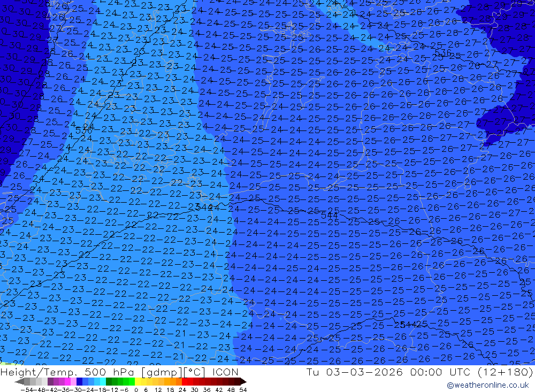Click the '36' label under the color legend

coord(207,390)
